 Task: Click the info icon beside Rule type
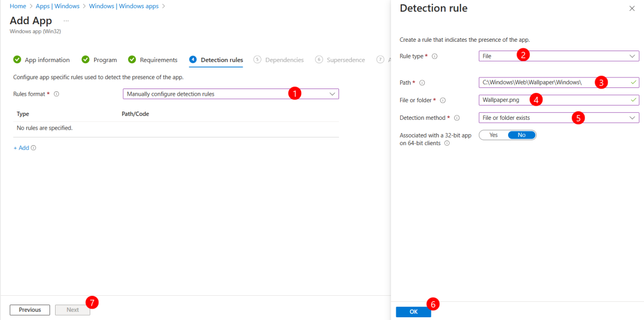(434, 56)
